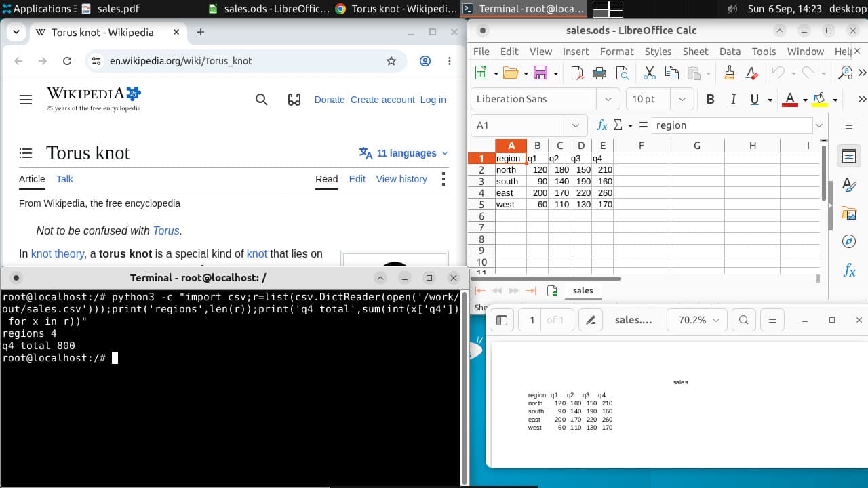
Task: Open sidebar Gallery panel in Calc
Action: click(849, 213)
